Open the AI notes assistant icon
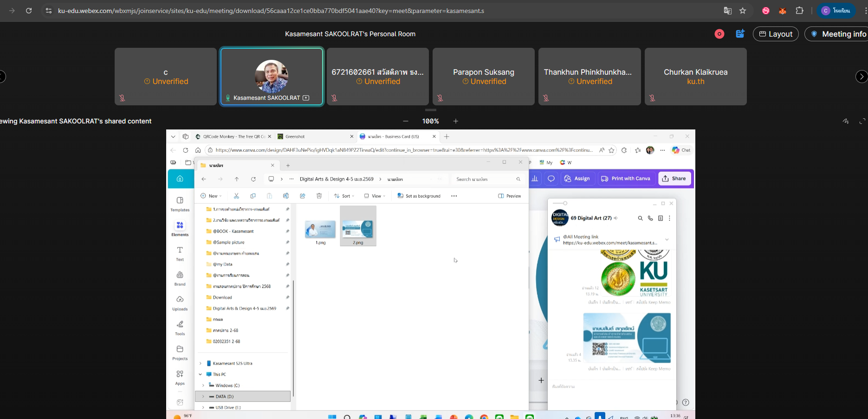 coord(740,34)
